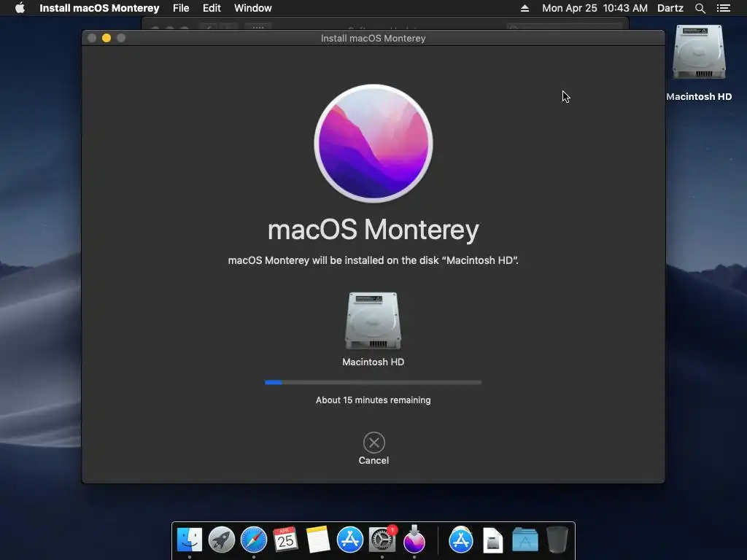Click the 'macOS Monterey' heading text

click(x=373, y=230)
